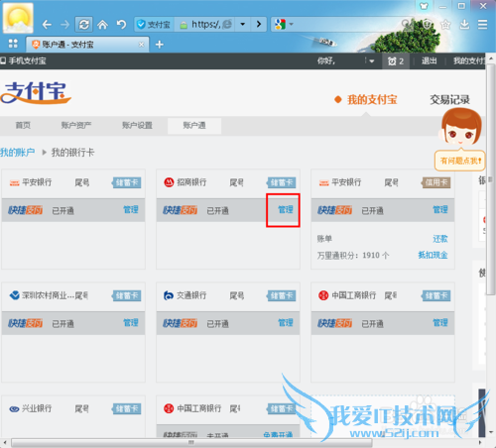Reload the page with the refresh icon
Viewport: 496px width, 448px height.
83,25
